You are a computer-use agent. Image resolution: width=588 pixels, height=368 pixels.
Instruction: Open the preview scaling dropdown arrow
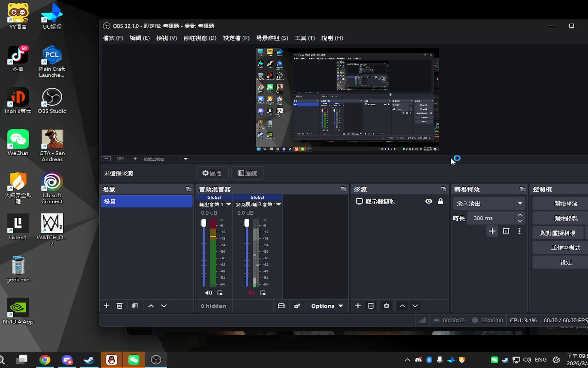coord(186,159)
